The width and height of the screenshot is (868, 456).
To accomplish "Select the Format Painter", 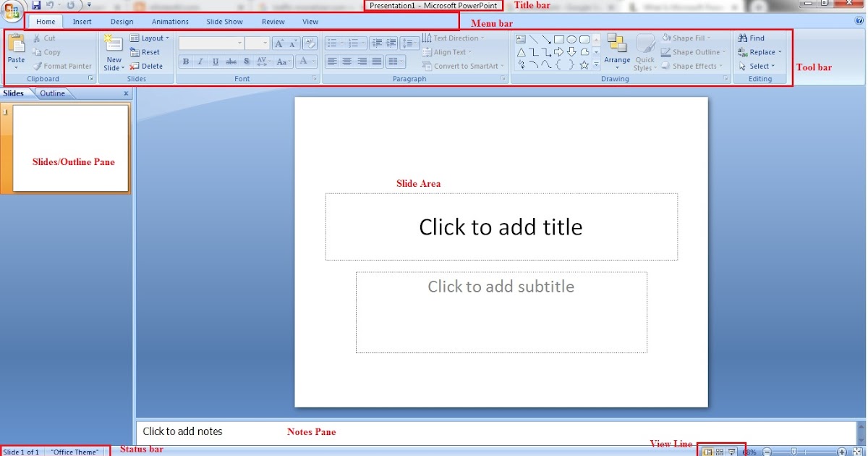I will coord(63,66).
